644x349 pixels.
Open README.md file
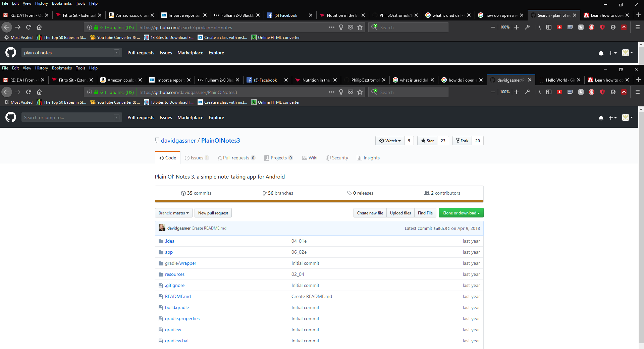pos(178,296)
